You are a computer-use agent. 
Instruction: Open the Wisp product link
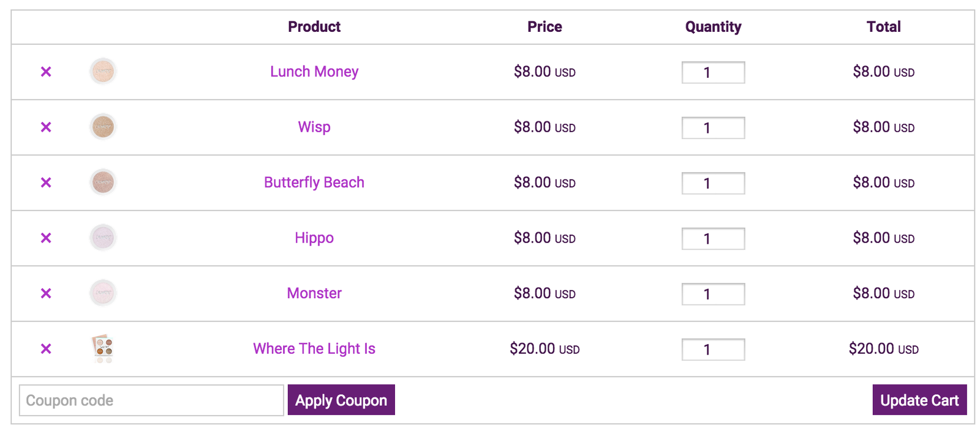click(314, 127)
